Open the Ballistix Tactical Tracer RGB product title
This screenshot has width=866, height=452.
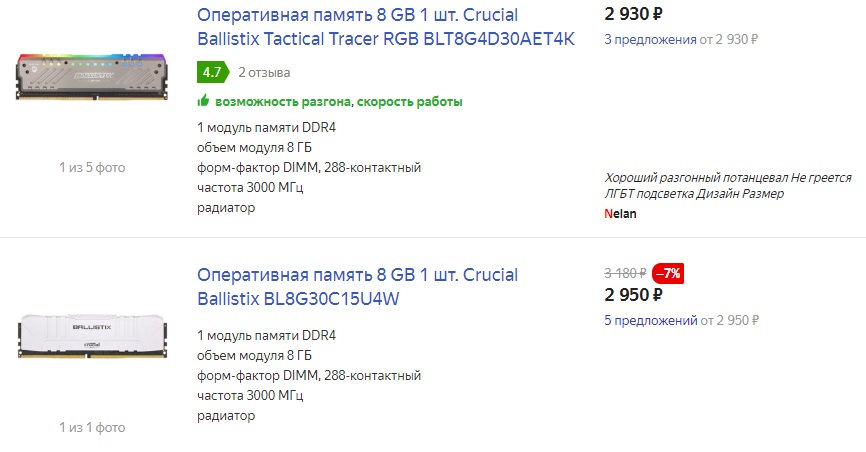point(386,28)
